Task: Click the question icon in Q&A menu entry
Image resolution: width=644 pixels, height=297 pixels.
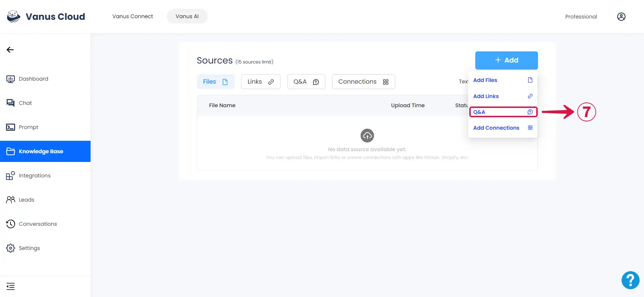Action: coord(530,112)
